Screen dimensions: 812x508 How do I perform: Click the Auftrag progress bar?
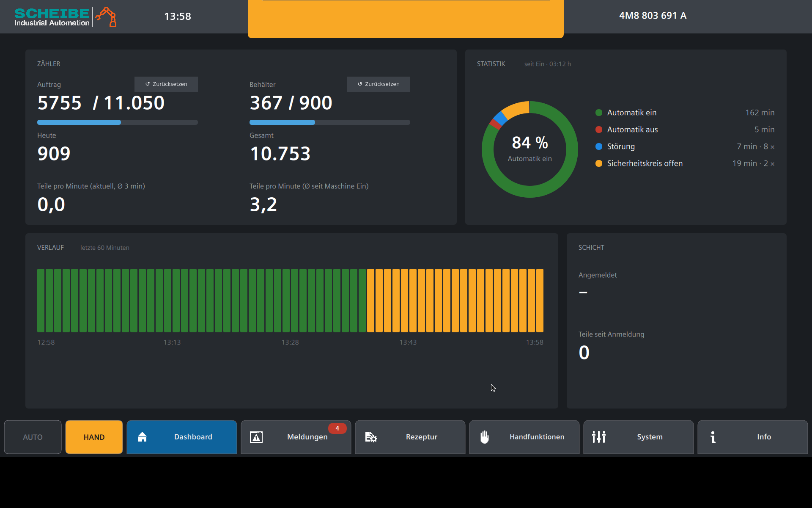click(x=118, y=122)
